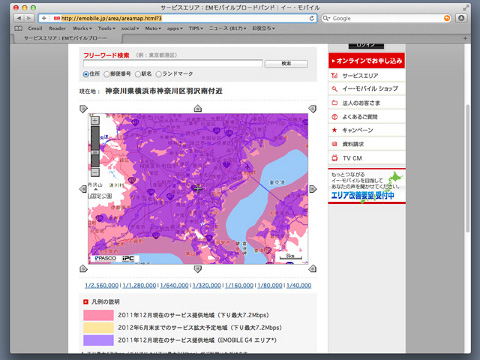Expand the Tools bookmarks folder
Screen dimensions: 480x360
click(106, 28)
